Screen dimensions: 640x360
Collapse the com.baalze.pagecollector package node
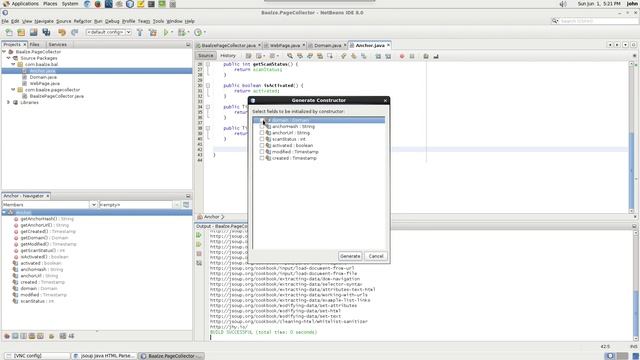tap(13, 90)
